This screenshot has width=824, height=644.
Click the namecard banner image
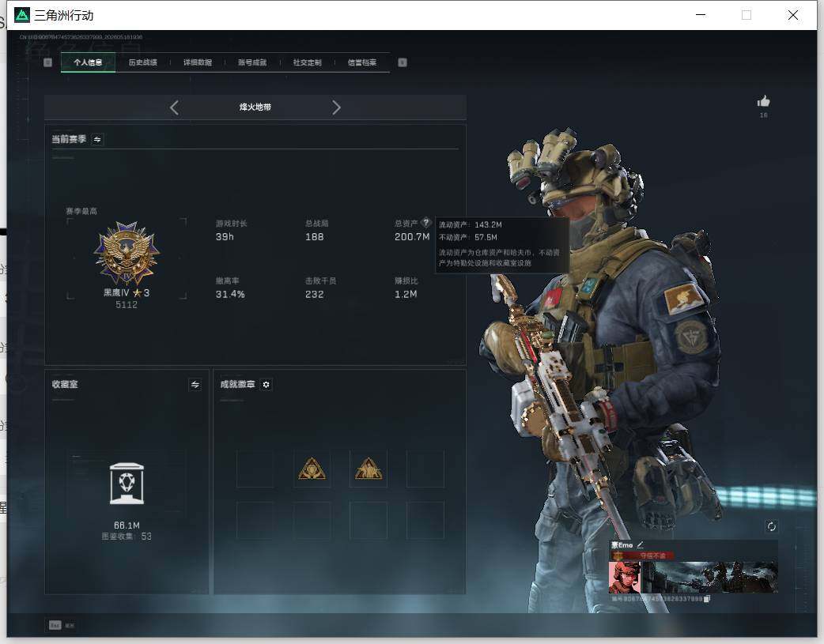(710, 578)
